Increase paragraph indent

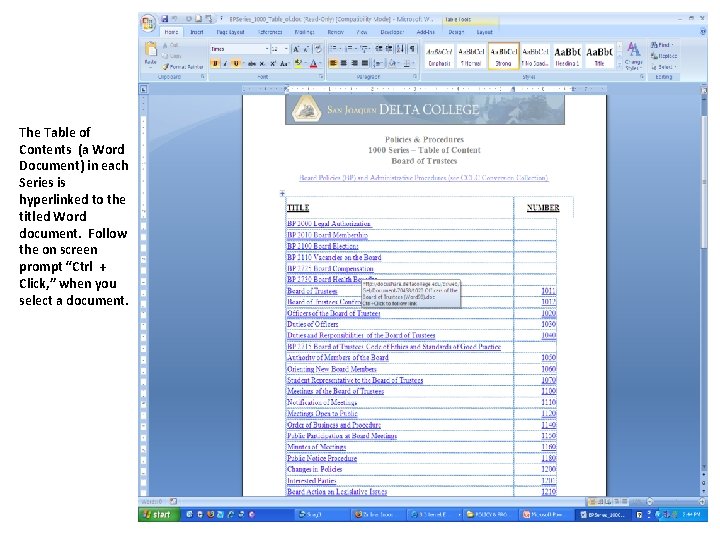click(x=389, y=49)
